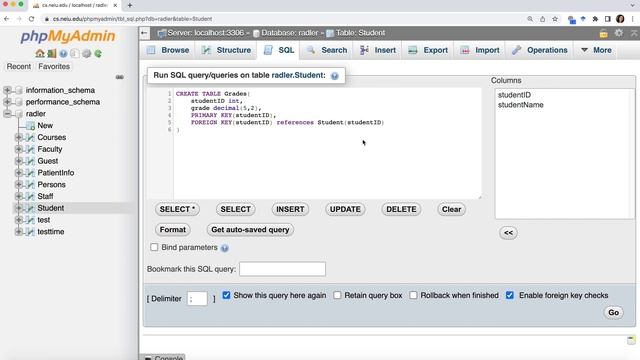Image resolution: width=640 pixels, height=360 pixels.
Task: Open the Export tab
Action: tap(428, 50)
